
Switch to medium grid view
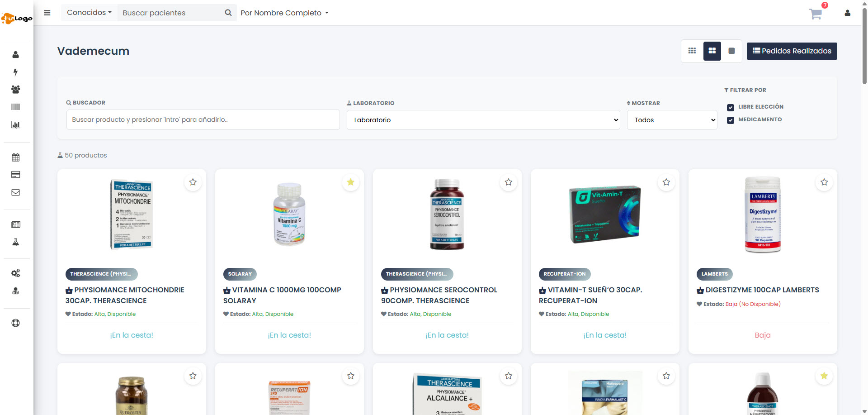point(712,51)
